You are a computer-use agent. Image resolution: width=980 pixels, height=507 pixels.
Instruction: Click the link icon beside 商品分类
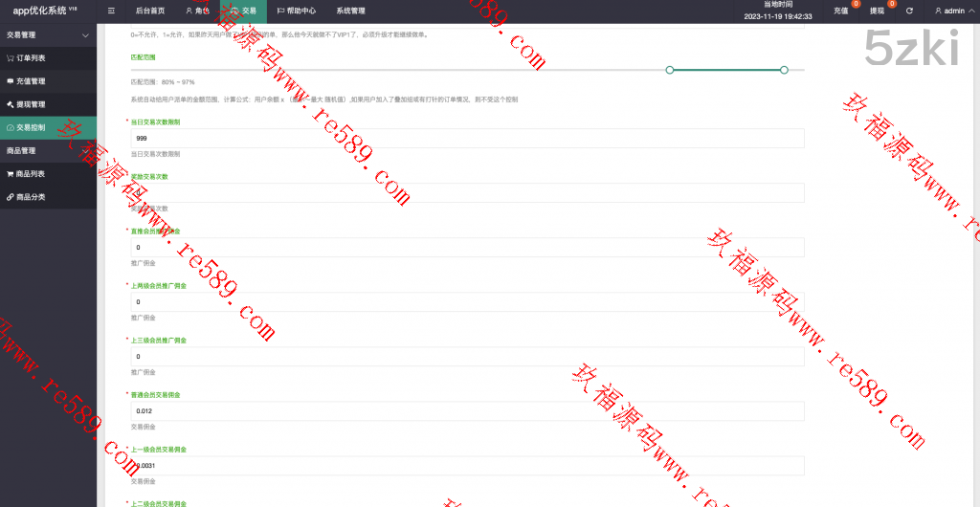tap(11, 197)
